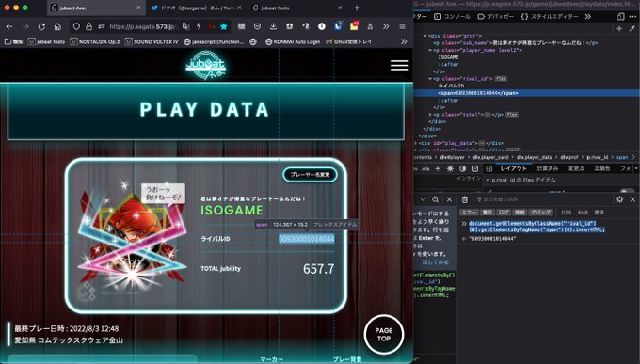
Task: Collapse the p.rival_id Flex item section
Action: click(x=488, y=180)
